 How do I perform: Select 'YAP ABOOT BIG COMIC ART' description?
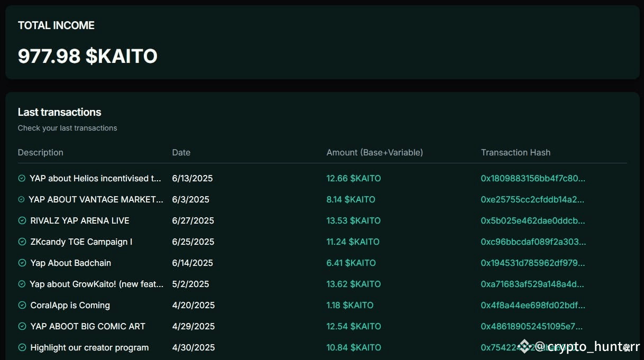point(88,327)
